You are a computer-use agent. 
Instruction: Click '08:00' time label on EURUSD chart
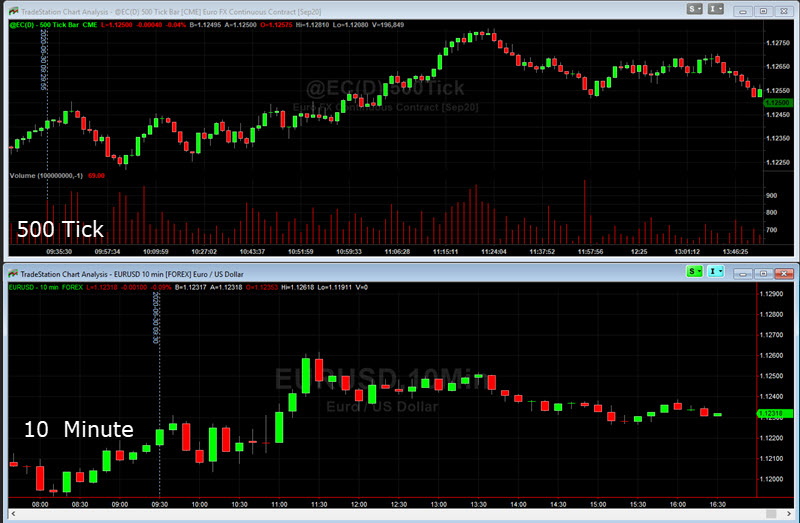click(x=40, y=504)
